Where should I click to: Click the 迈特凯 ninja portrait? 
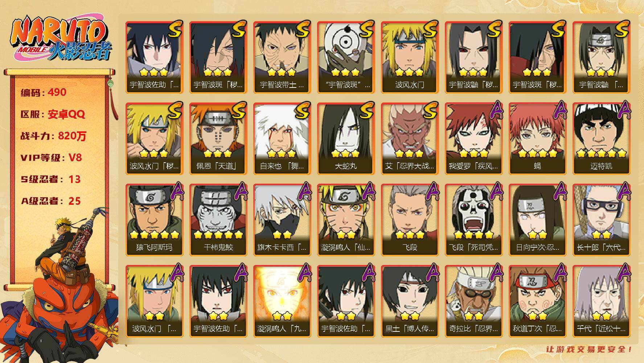tap(601, 139)
